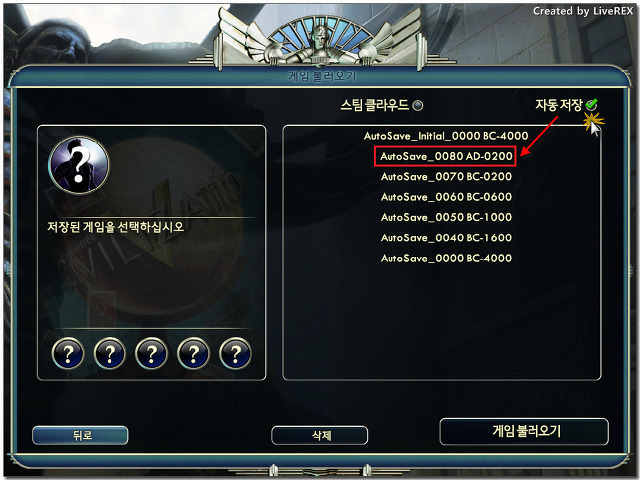Click the 삭제 delete button
Image resolution: width=640 pixels, height=480 pixels.
(320, 436)
